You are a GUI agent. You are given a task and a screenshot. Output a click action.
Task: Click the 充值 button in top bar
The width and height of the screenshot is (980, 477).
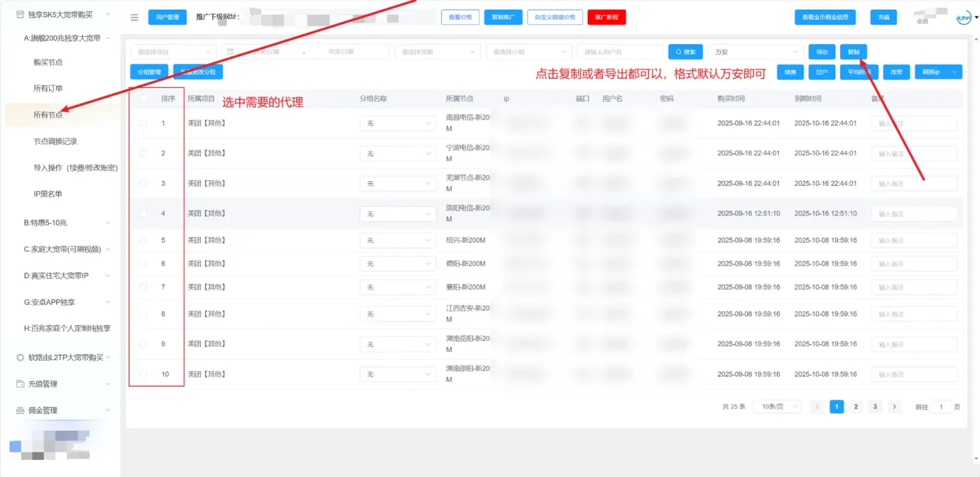click(x=883, y=17)
